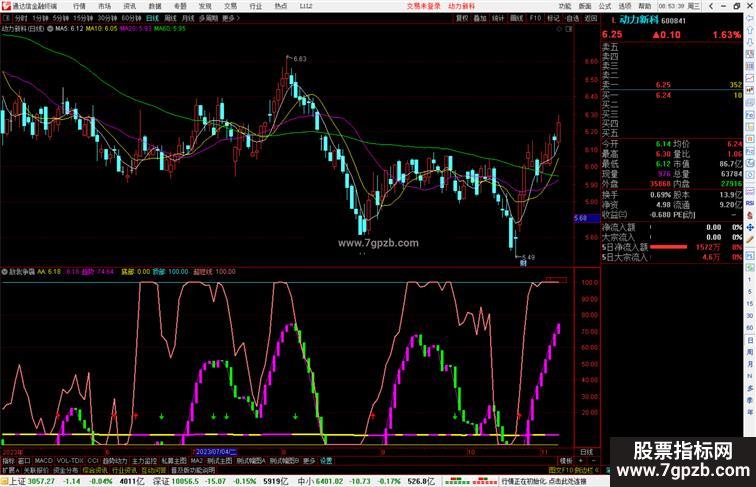The image size is (756, 487).
Task: Click the plus zoom button in the indicator bar
Action: 580,461
